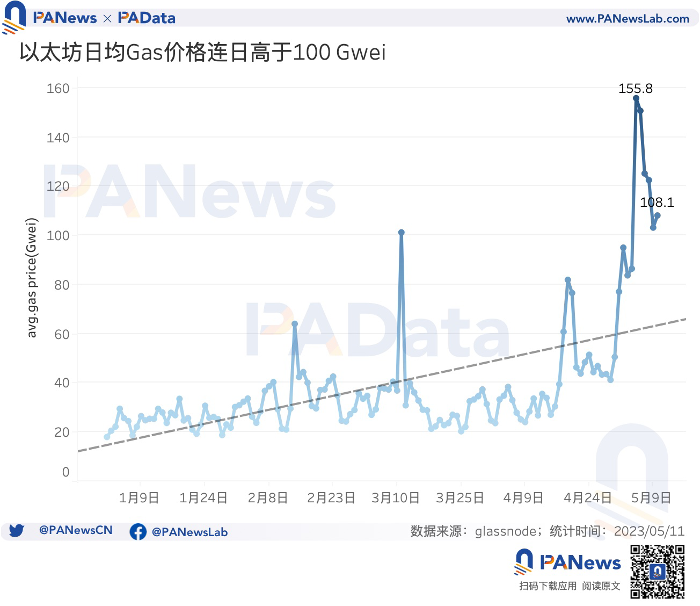Image resolution: width=700 pixels, height=606 pixels.
Task: Click the @PANewsCN Twitter handle
Action: [x=76, y=530]
